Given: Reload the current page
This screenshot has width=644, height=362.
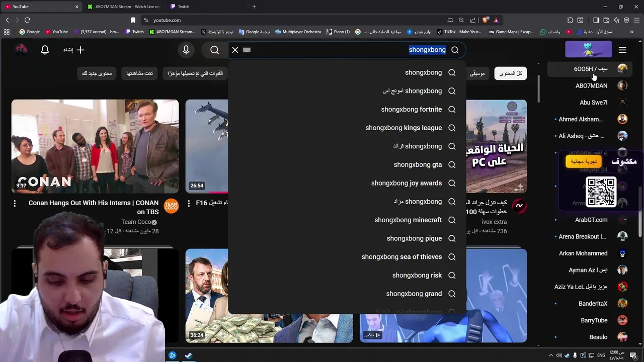Looking at the screenshot, I should pyautogui.click(x=27, y=20).
